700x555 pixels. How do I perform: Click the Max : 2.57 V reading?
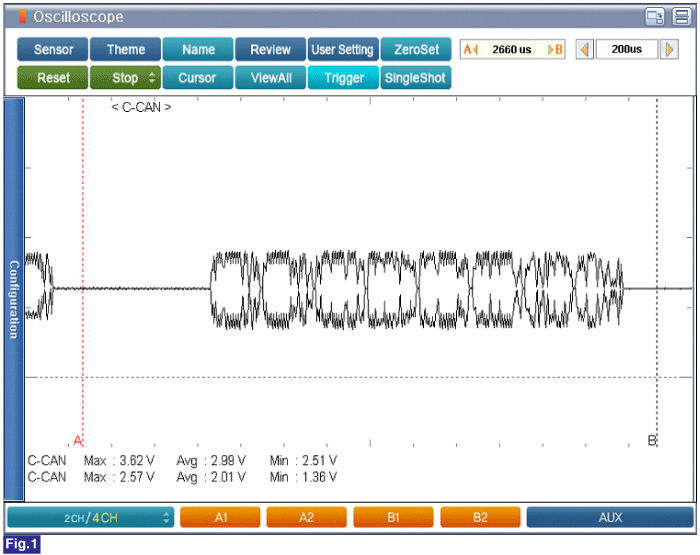(119, 477)
